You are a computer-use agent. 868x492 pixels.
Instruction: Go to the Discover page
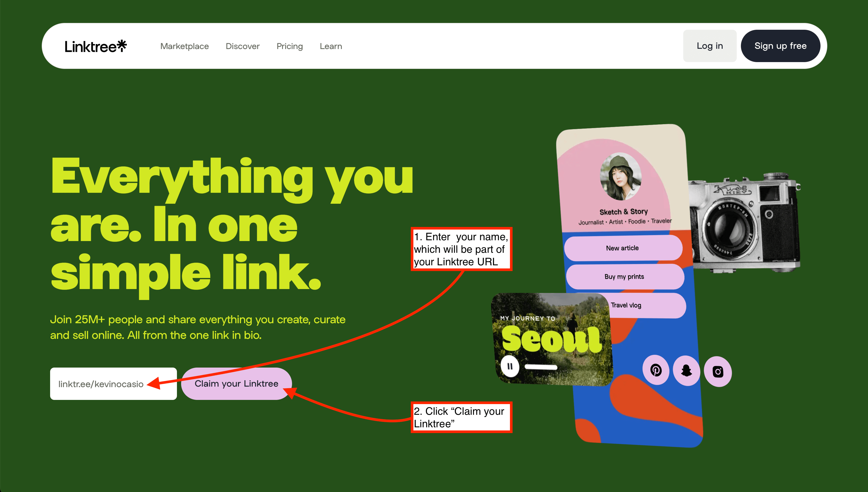[x=243, y=46]
